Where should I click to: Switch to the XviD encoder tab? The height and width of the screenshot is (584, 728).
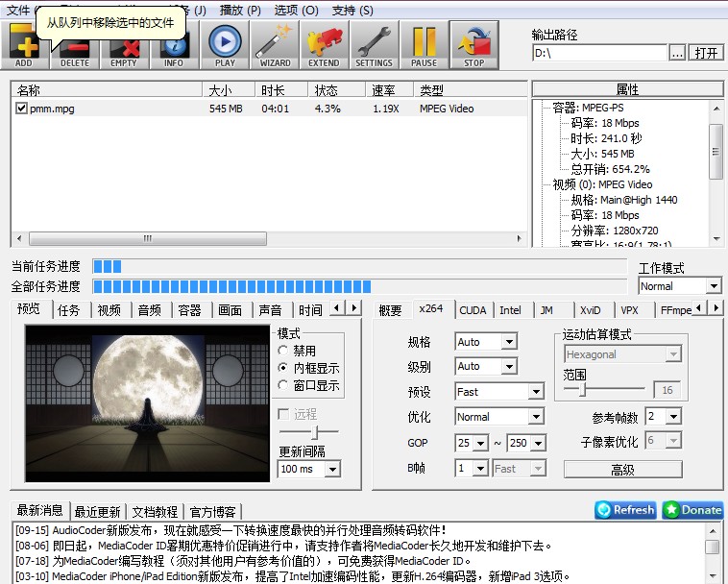tap(590, 310)
